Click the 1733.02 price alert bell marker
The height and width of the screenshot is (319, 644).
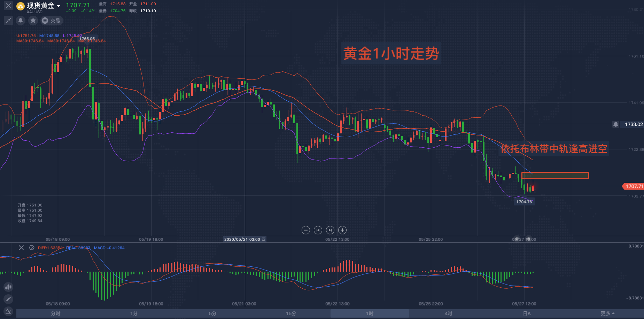pos(616,124)
